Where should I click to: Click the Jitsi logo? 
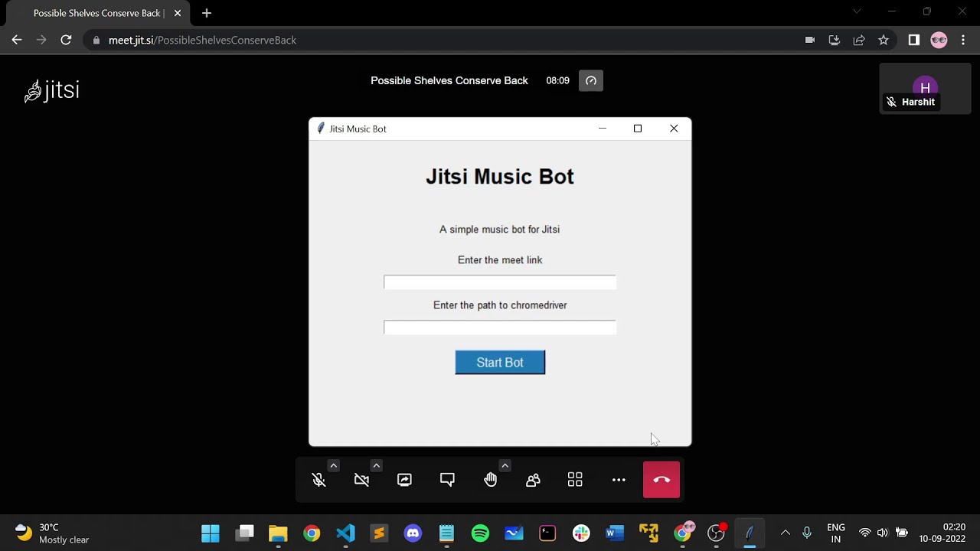point(52,90)
